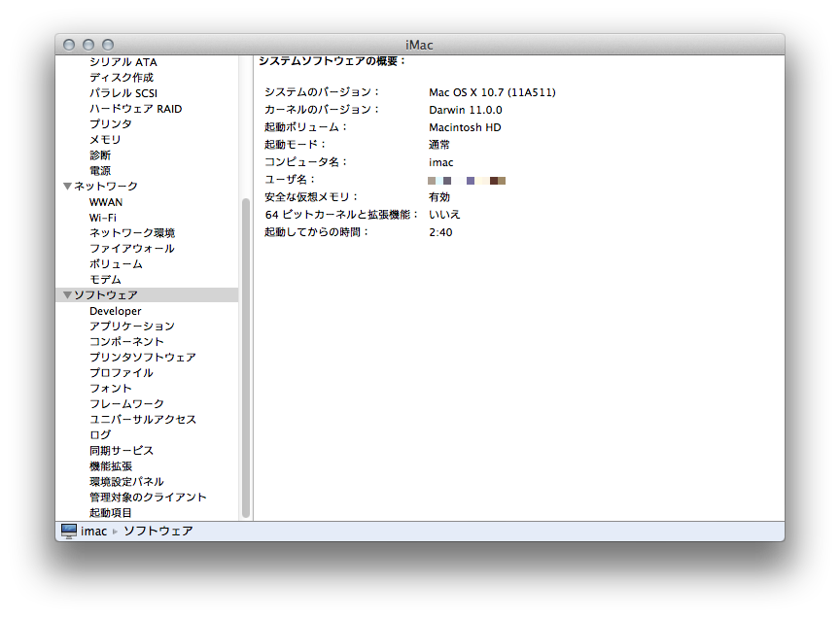Click 起動モード label

coord(295,145)
